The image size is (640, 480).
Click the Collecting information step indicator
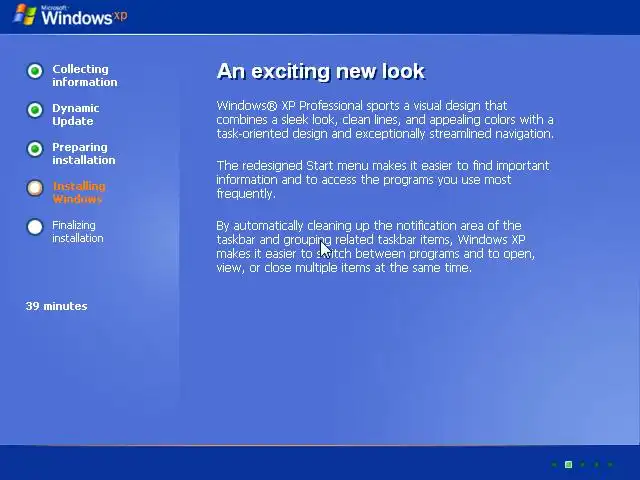pos(35,71)
